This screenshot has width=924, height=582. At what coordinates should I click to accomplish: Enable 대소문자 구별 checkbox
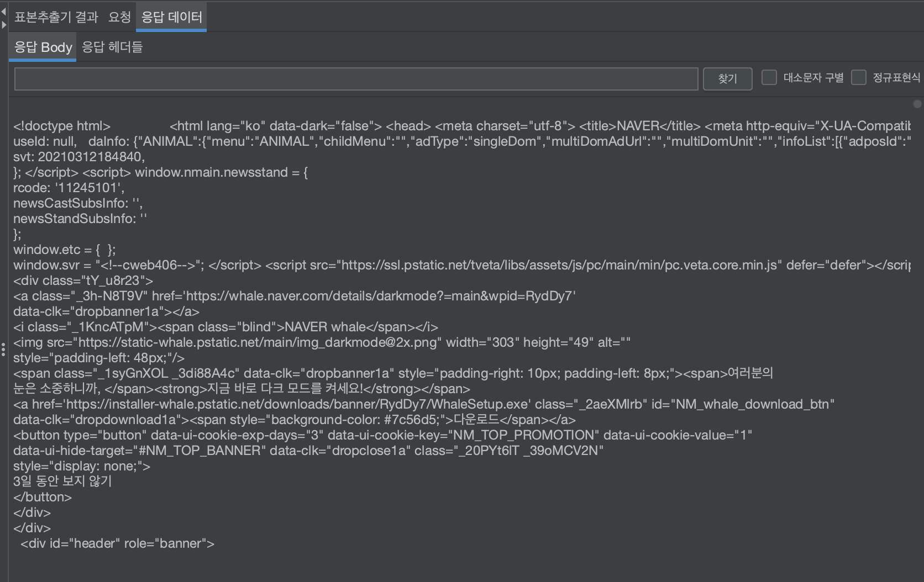(769, 77)
